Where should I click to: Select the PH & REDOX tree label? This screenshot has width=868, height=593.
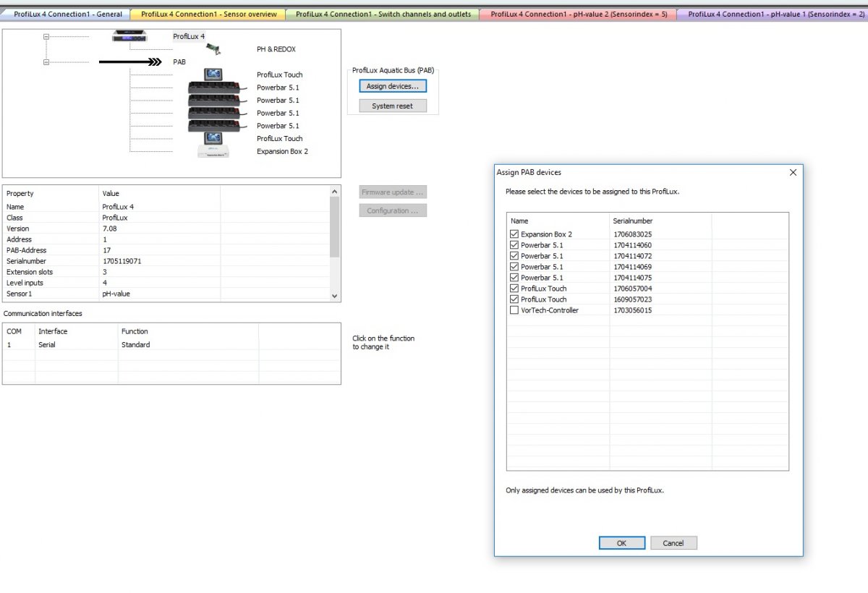pos(276,49)
